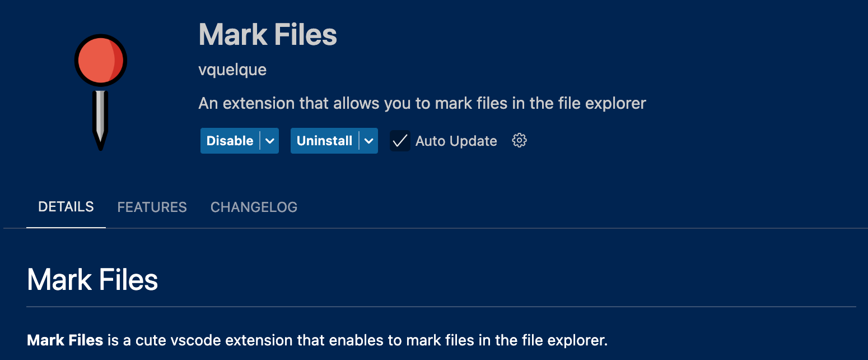Click the extension description under the publisher
868x360 pixels.
[x=422, y=104]
